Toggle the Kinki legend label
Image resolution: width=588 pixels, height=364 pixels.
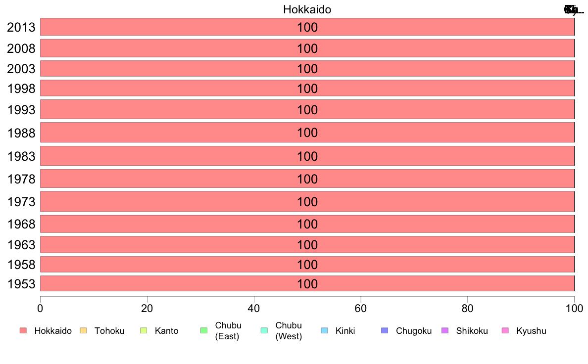(345, 331)
